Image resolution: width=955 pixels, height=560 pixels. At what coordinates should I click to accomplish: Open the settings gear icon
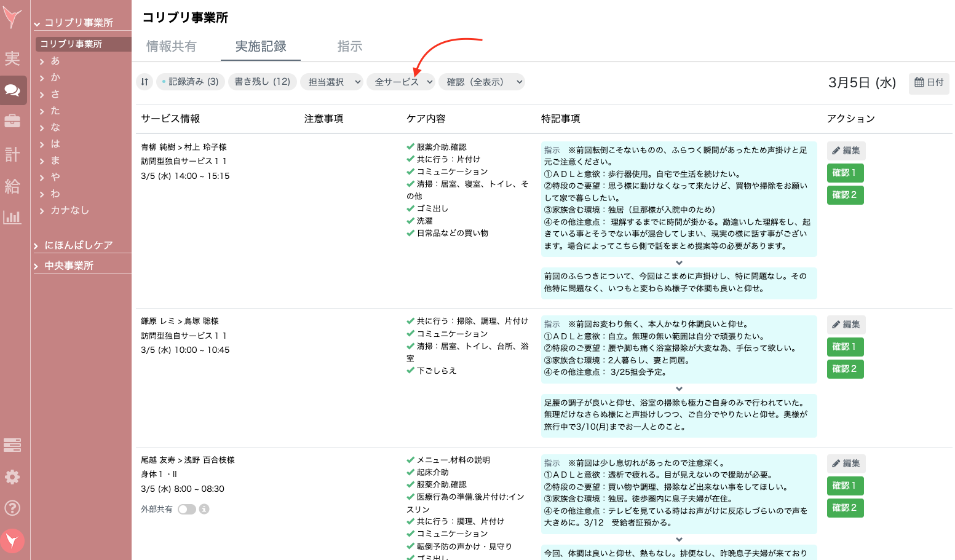click(x=12, y=477)
